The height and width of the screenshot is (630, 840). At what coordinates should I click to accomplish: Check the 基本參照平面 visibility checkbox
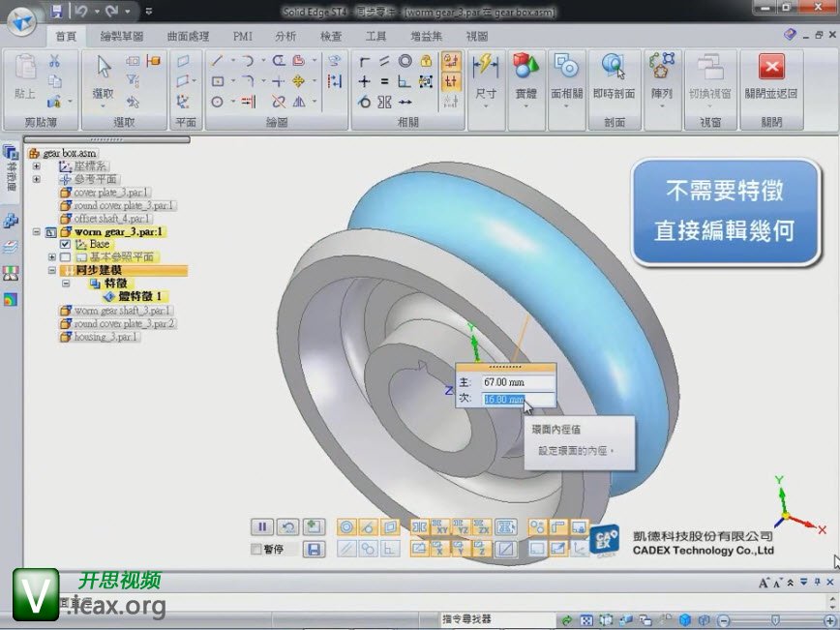[66, 257]
